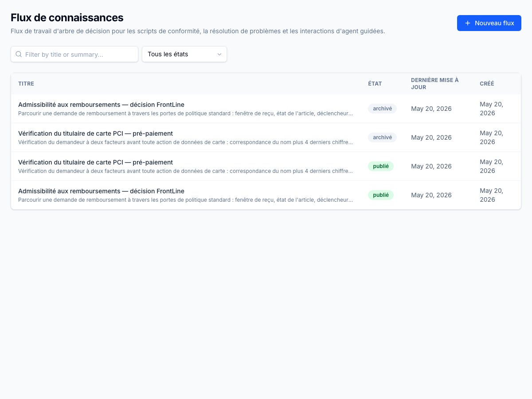Click the last-update date of archived Vérification PCI row
Screen dimensions: 532x399
pyautogui.click(x=431, y=137)
